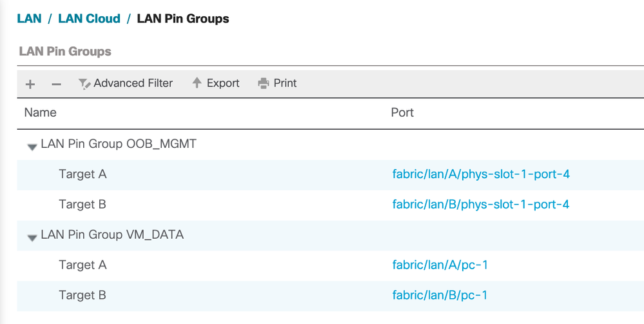Select Target A under OOB_MGMT

pyautogui.click(x=83, y=174)
